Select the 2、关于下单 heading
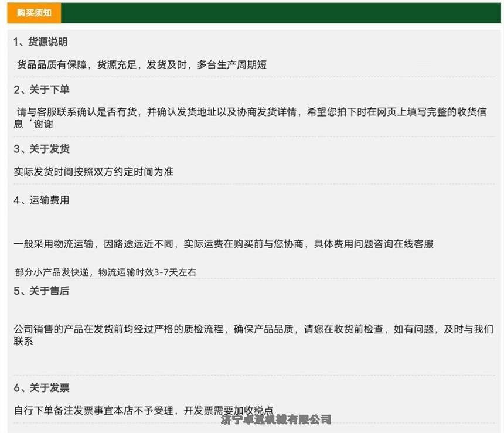 [x=40, y=90]
